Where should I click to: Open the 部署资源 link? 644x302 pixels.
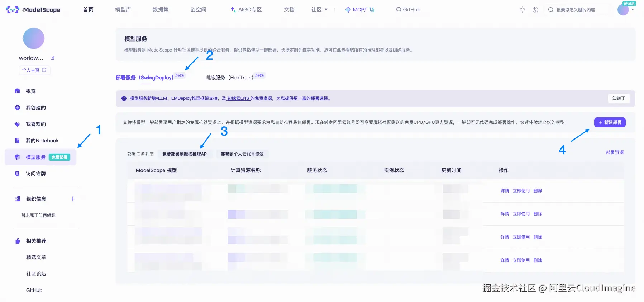[615, 152]
